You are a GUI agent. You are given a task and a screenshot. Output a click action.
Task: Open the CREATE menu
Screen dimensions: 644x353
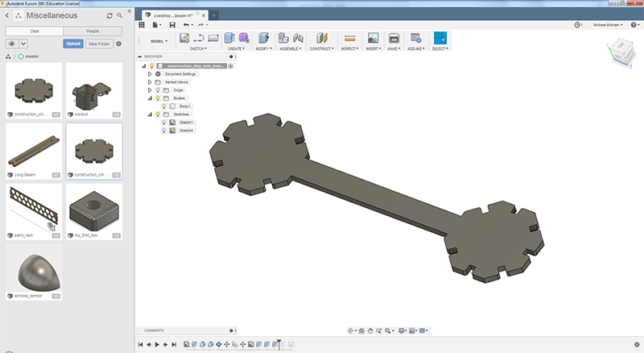coord(236,48)
